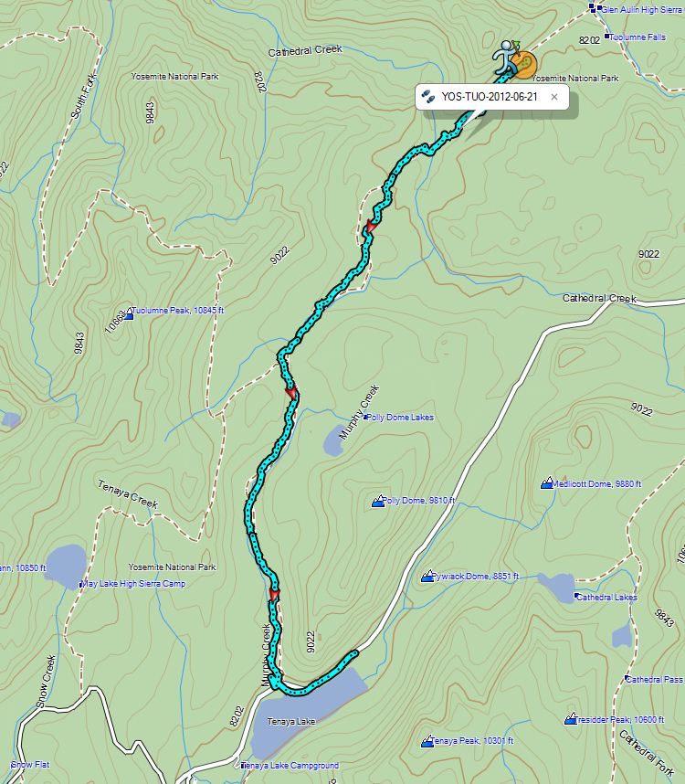Open the YOS-TUO-2012-06-21 track label
This screenshot has height=784, width=685.
[x=490, y=97]
